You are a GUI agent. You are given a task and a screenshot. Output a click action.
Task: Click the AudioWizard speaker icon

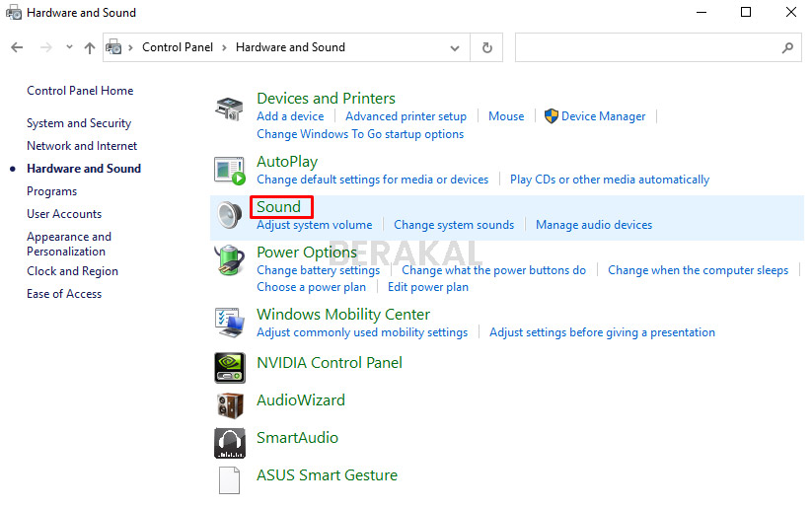click(x=229, y=404)
